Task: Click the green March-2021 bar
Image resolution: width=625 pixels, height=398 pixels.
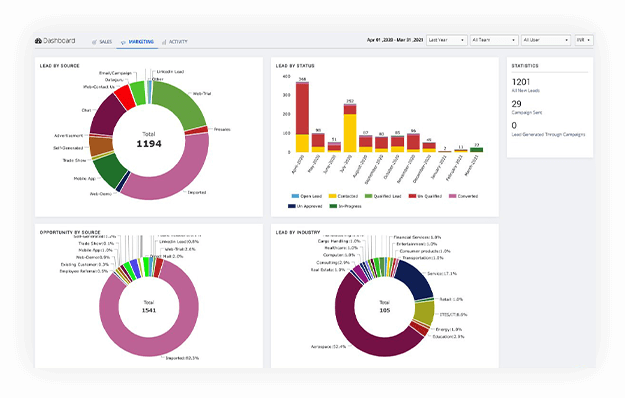Action: 477,150
